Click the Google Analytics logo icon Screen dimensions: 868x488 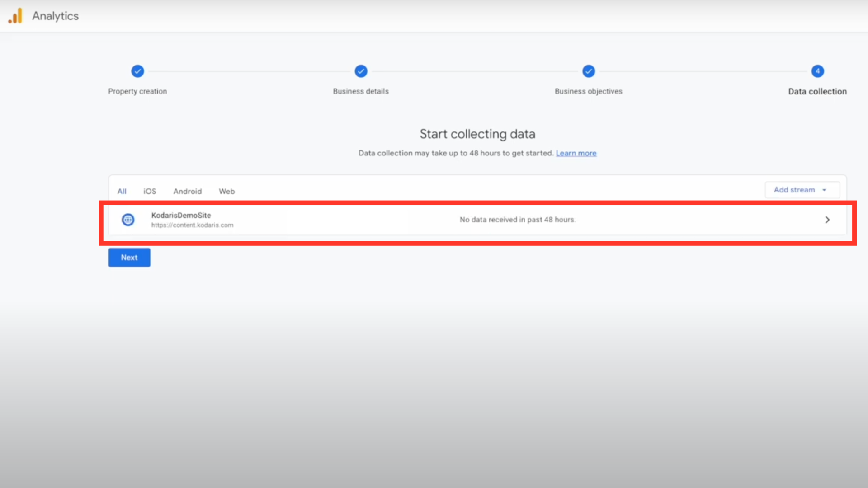click(x=15, y=16)
